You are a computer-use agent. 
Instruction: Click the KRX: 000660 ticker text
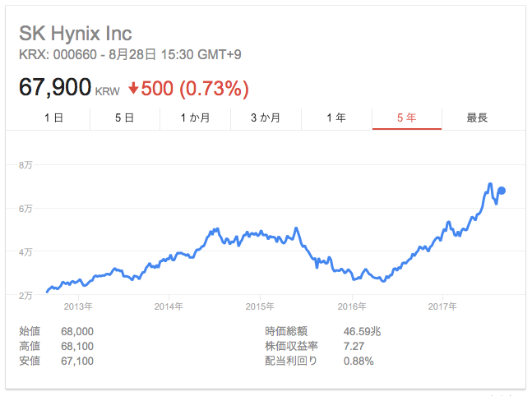point(53,55)
